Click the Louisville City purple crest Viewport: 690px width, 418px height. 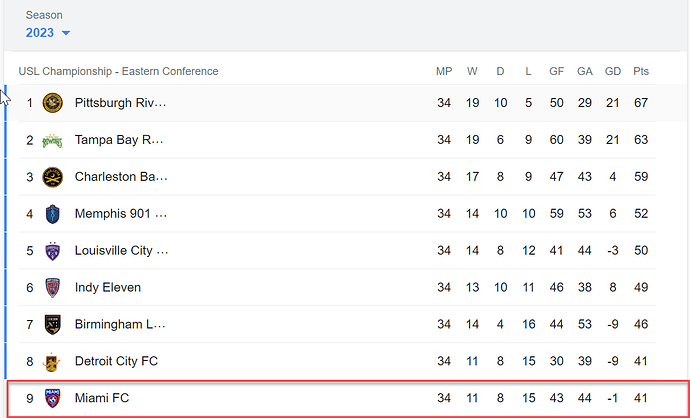click(x=52, y=251)
